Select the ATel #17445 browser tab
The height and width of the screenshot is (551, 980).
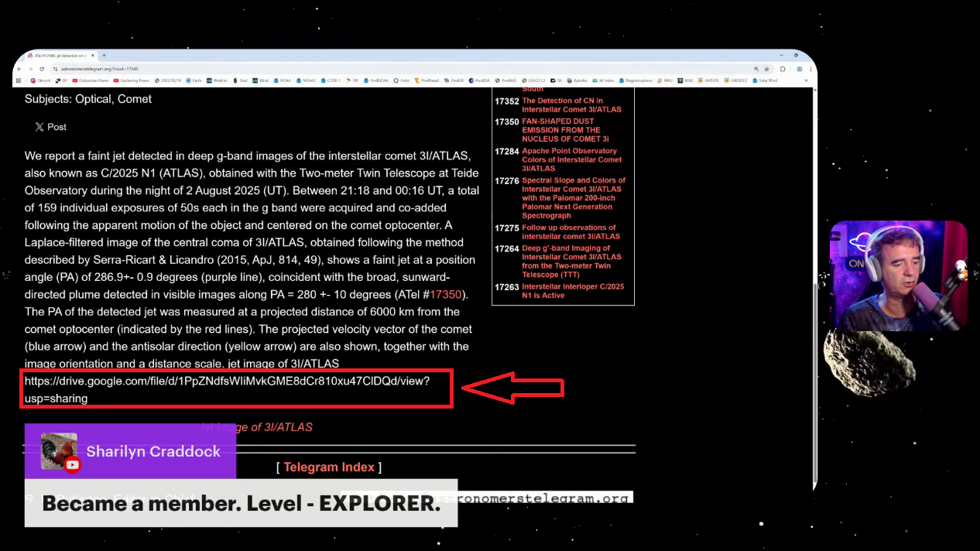[x=61, y=56]
